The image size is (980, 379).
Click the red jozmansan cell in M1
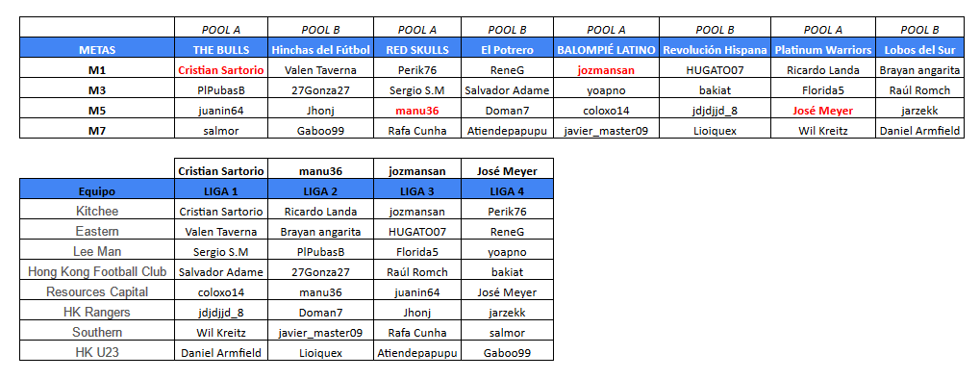point(606,70)
